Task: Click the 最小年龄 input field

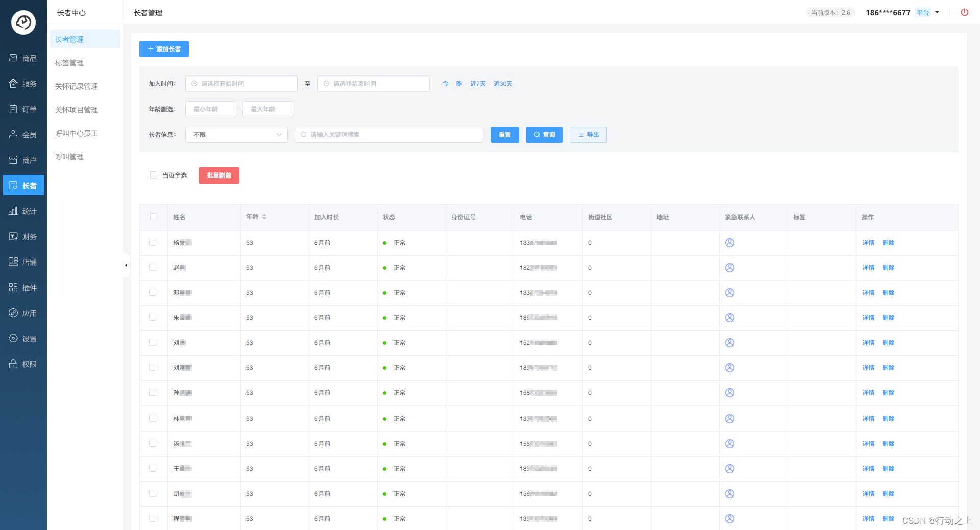Action: click(x=211, y=109)
